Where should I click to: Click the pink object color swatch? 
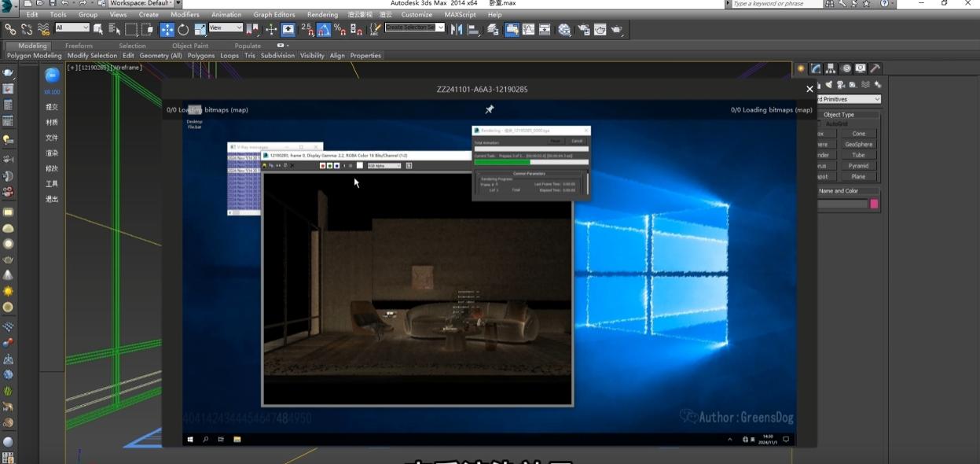click(x=874, y=204)
